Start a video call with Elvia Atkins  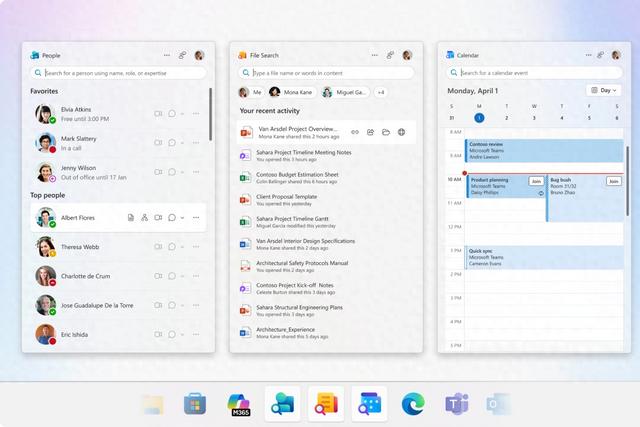[158, 113]
